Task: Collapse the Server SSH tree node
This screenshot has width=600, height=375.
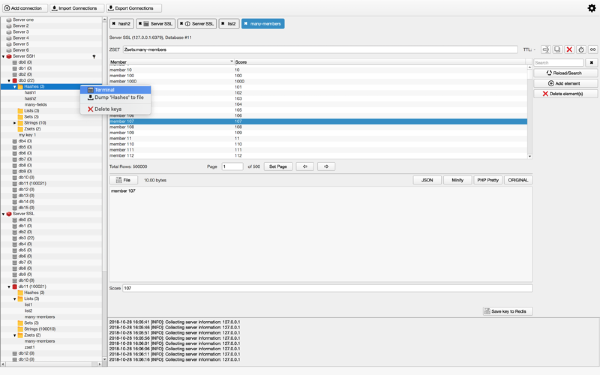Action: click(x=3, y=56)
